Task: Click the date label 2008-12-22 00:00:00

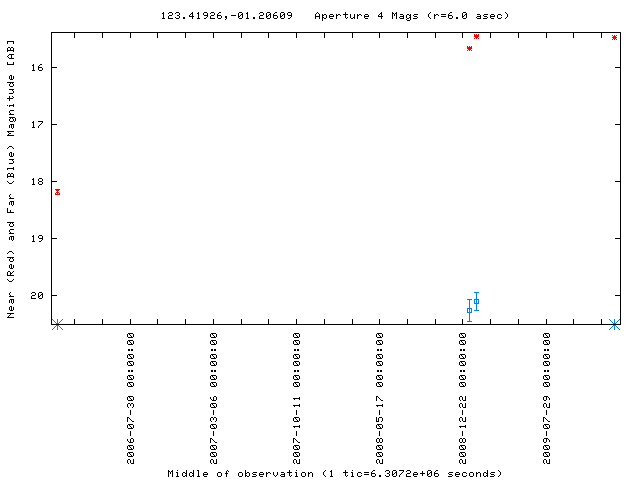Action: coord(463,398)
